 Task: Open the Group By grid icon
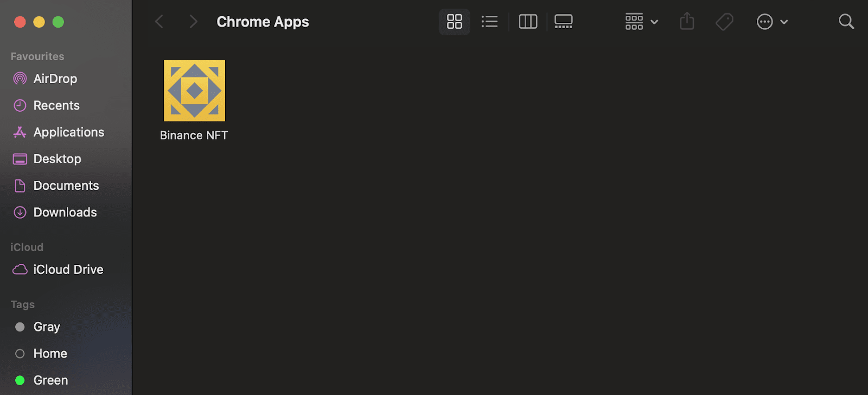pyautogui.click(x=634, y=22)
